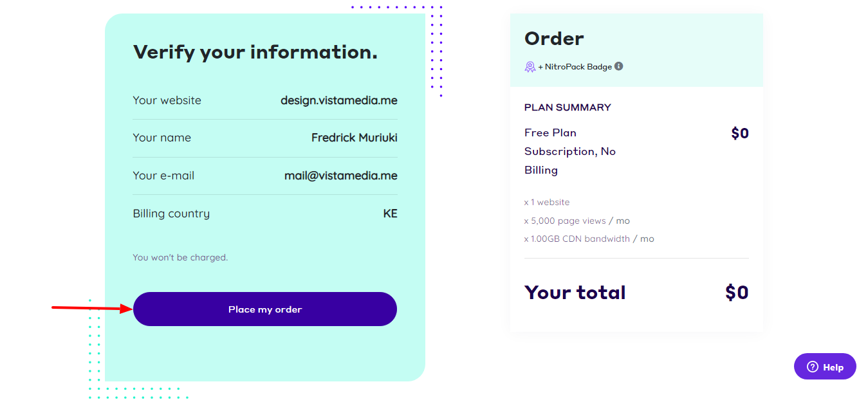Click the Billing country label

pyautogui.click(x=171, y=214)
